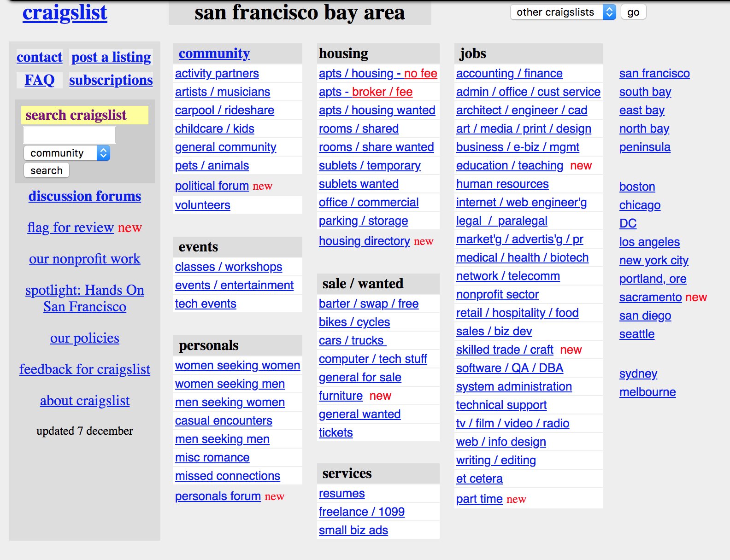Open medical / health / biotech jobs
Image resolution: width=730 pixels, height=560 pixels.
point(523,257)
